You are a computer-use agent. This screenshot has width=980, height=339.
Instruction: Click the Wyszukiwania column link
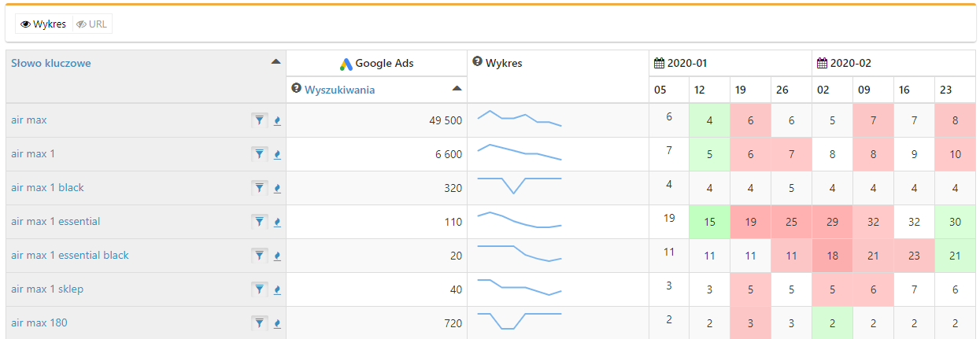(x=339, y=90)
